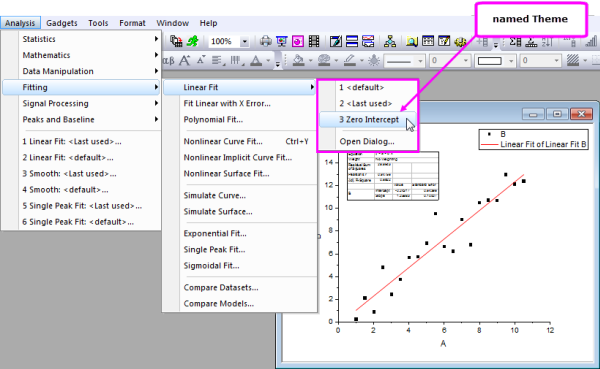Select recent item 3 Smooth: <Last used>...
Viewport: 600px width, 369px height.
pos(82,173)
